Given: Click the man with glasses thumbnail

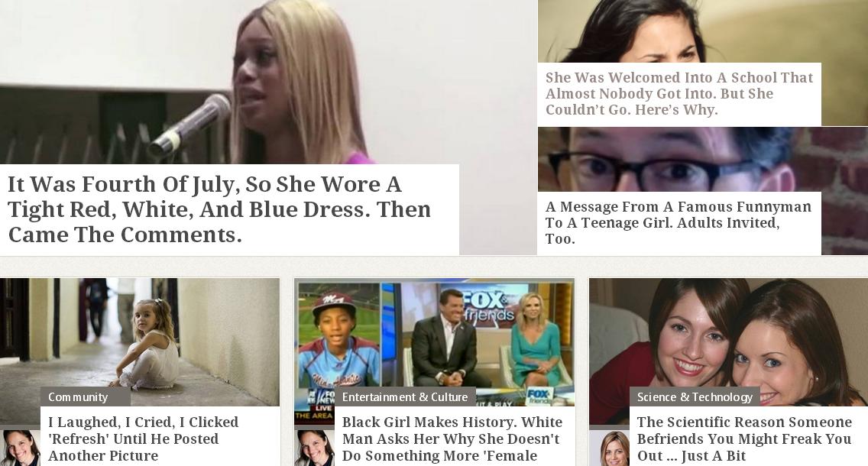Looking at the screenshot, I should point(702,160).
